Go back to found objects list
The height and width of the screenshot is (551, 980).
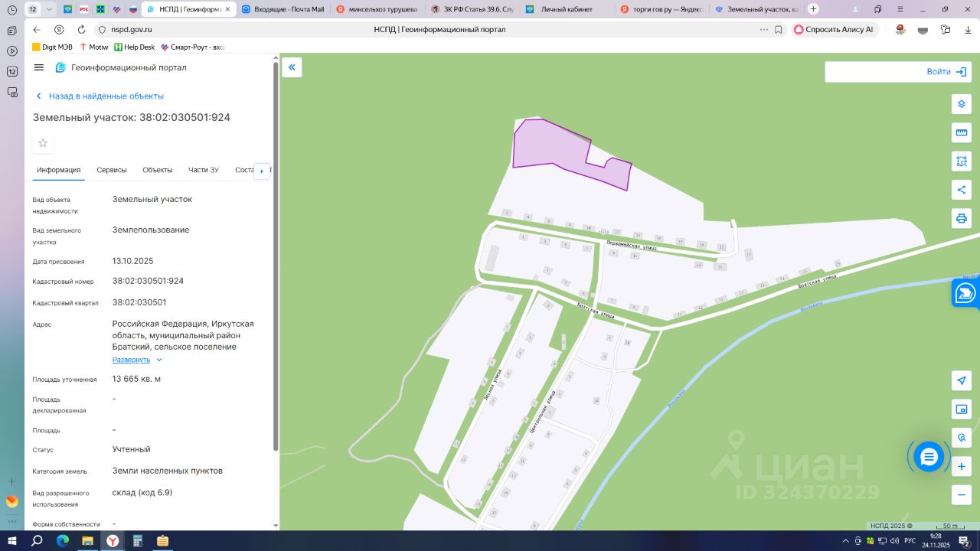click(x=100, y=96)
